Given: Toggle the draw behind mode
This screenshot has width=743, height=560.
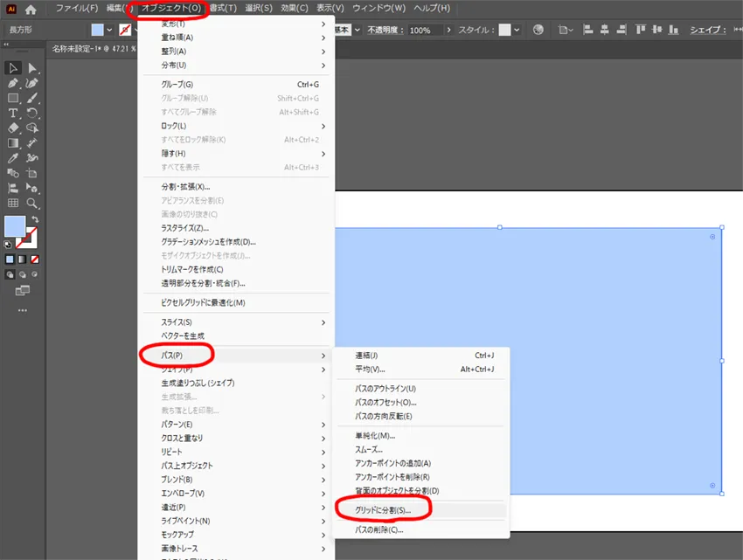Looking at the screenshot, I should [x=21, y=274].
